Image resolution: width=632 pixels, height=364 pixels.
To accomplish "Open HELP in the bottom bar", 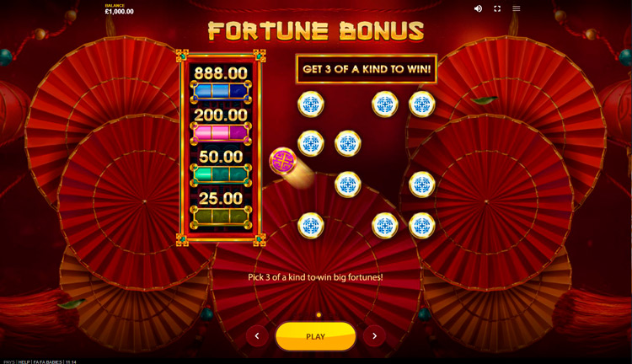I will coord(24,362).
